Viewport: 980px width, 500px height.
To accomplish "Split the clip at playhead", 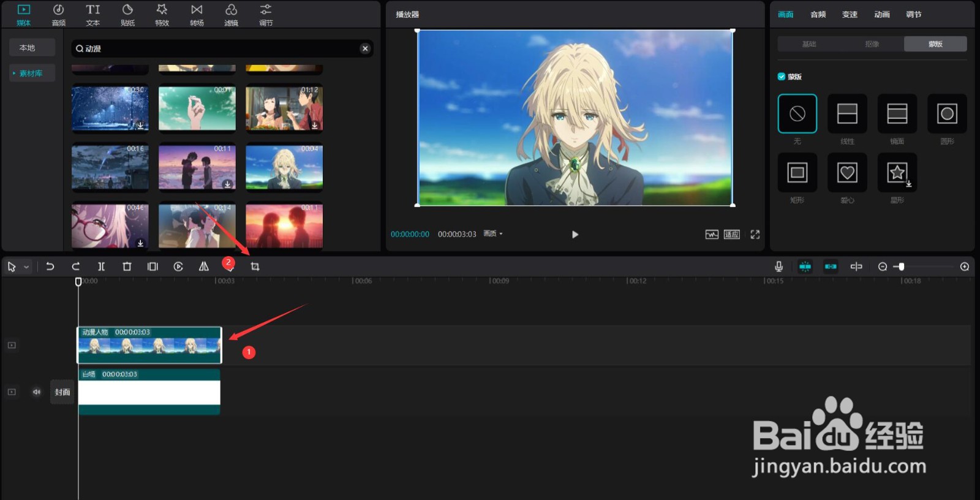I will click(x=101, y=267).
